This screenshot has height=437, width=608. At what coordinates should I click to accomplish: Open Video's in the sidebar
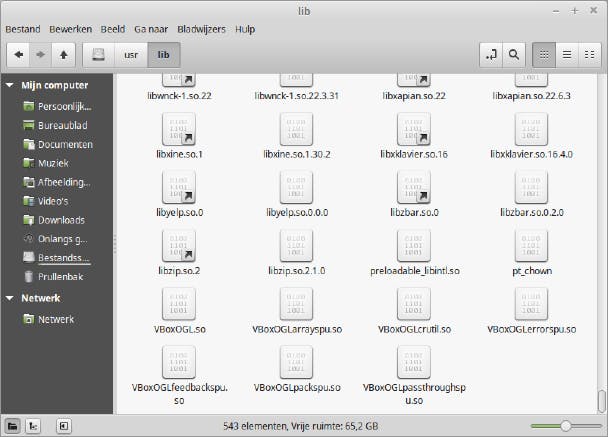coord(46,201)
